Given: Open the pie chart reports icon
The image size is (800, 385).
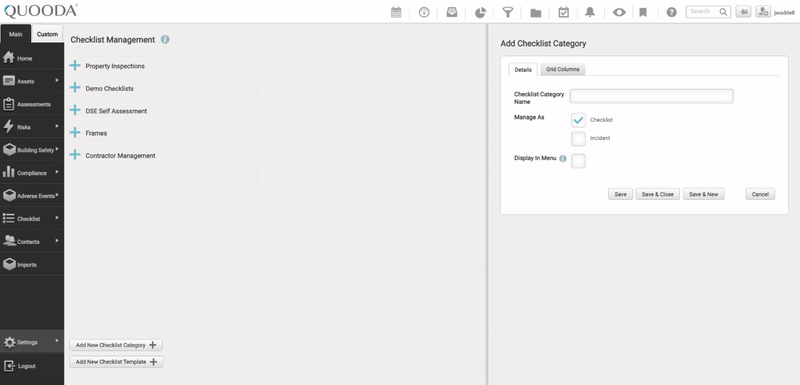Looking at the screenshot, I should tap(480, 12).
